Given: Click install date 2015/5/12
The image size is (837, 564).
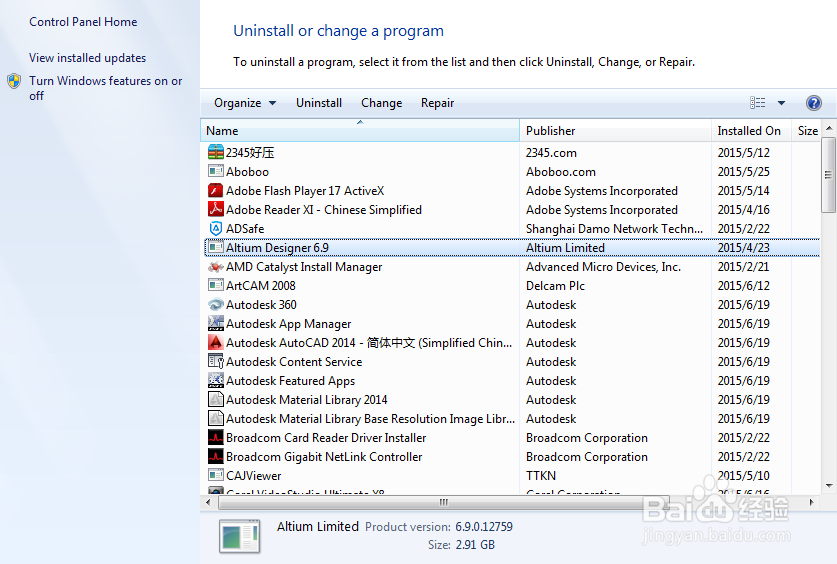Looking at the screenshot, I should 744,153.
